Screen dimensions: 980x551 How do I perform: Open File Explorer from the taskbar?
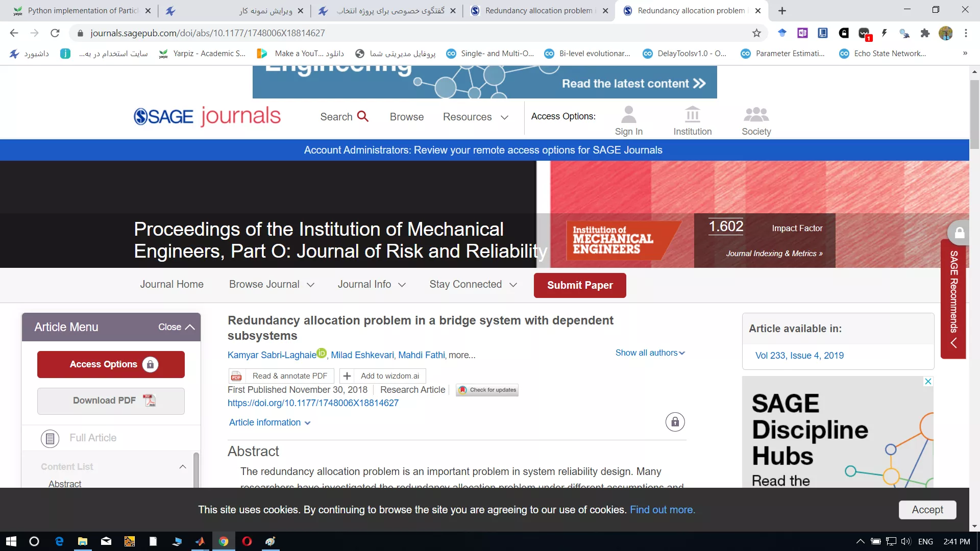83,541
